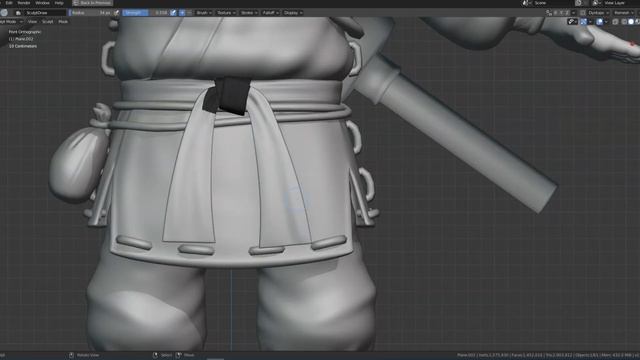Open the Stroke dropdown
640x360 pixels.
point(249,13)
